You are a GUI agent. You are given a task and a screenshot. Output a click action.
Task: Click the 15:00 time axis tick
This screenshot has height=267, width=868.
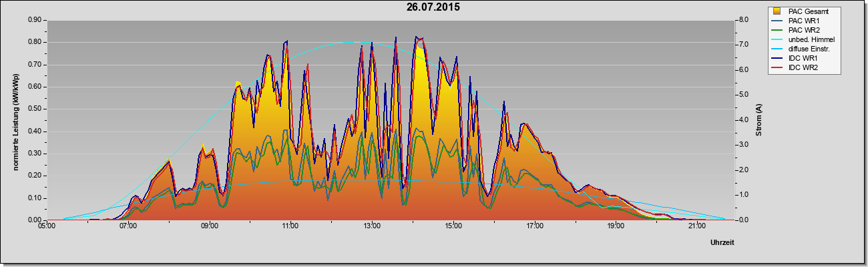coord(453,227)
